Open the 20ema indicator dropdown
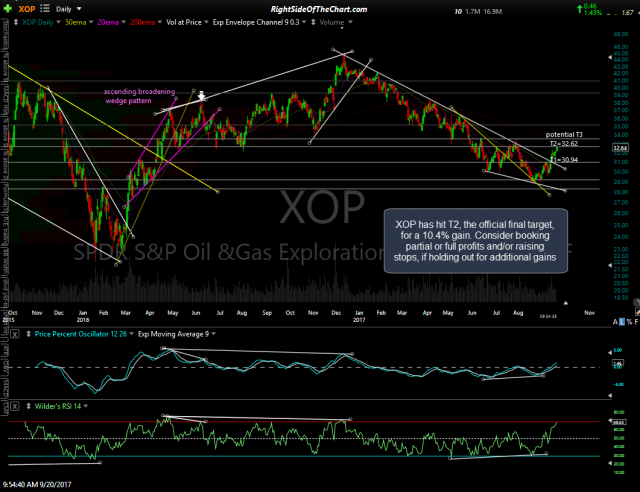Image resolution: width=640 pixels, height=492 pixels. [124, 22]
